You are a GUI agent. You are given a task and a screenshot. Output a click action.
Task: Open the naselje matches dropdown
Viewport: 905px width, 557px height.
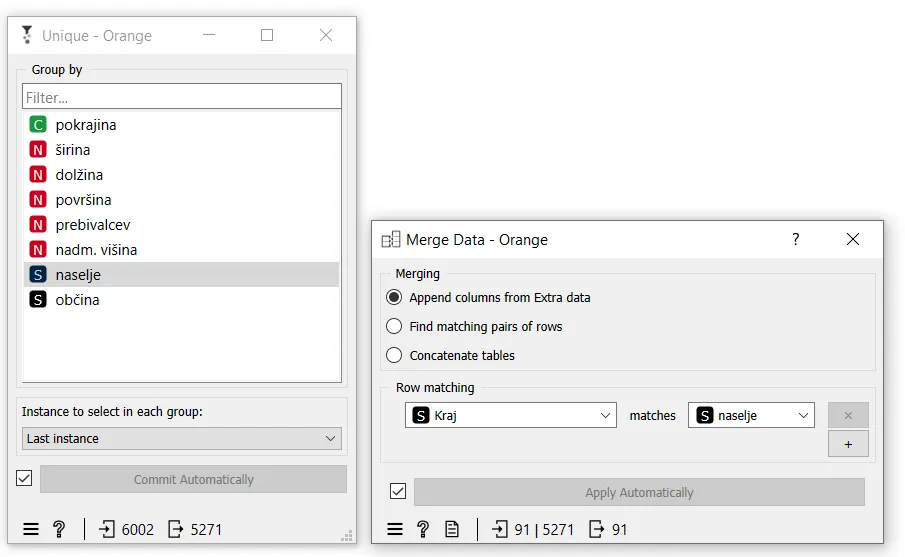pos(751,416)
